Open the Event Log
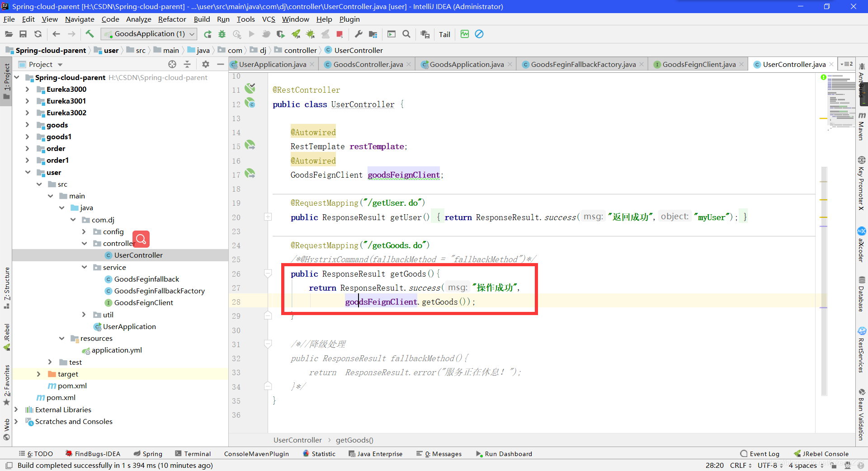The height and width of the screenshot is (471, 868). (760, 454)
